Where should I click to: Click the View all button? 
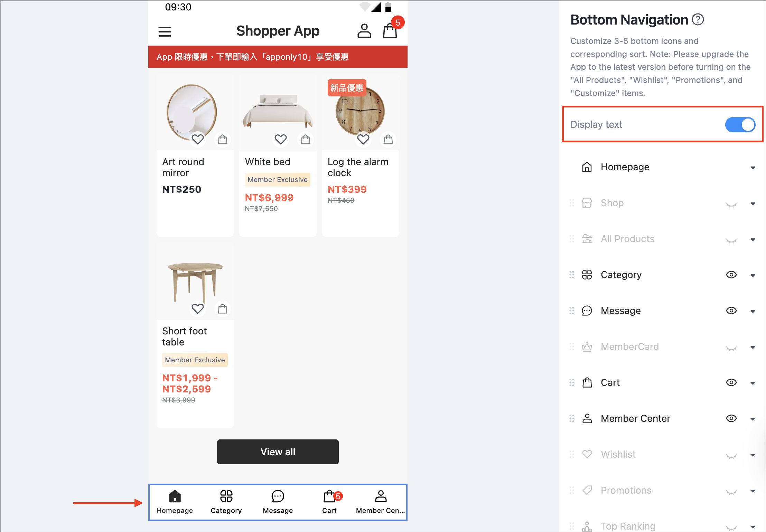278,452
